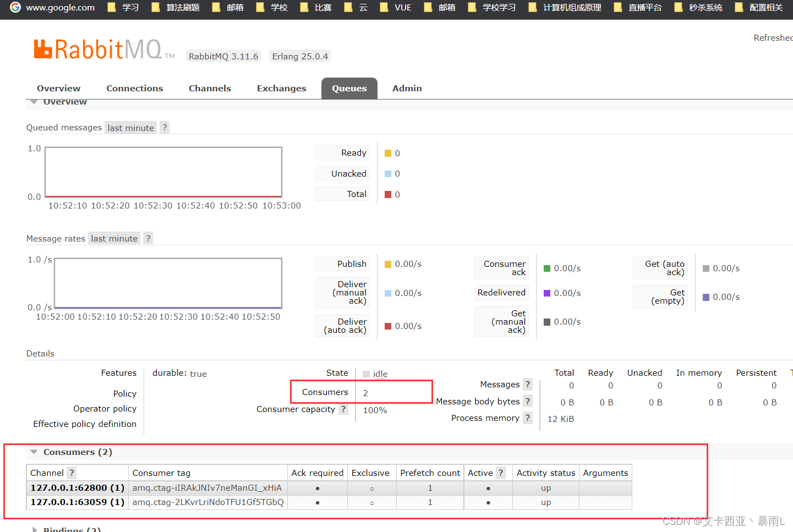The image size is (793, 532).
Task: Open the first 邮箱 bookmark folder
Action: (228, 7)
